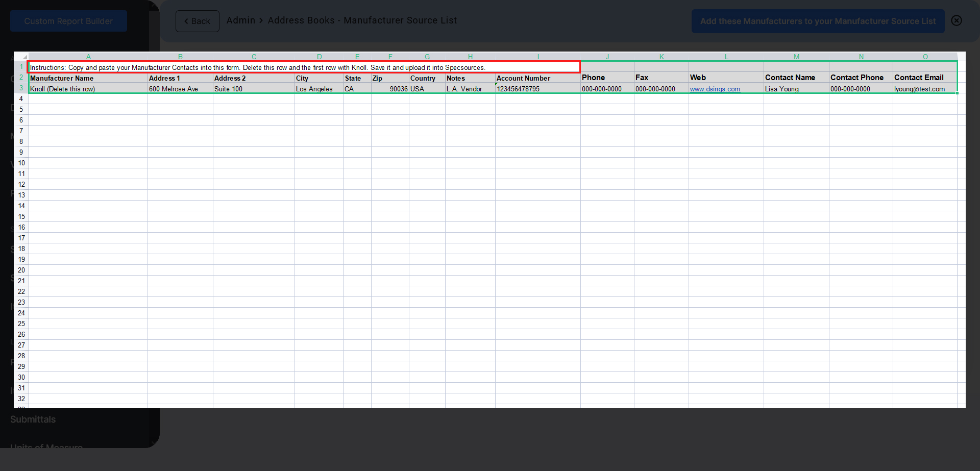Select the Country header cell
Screen dimensions: 980x471
tap(427, 78)
